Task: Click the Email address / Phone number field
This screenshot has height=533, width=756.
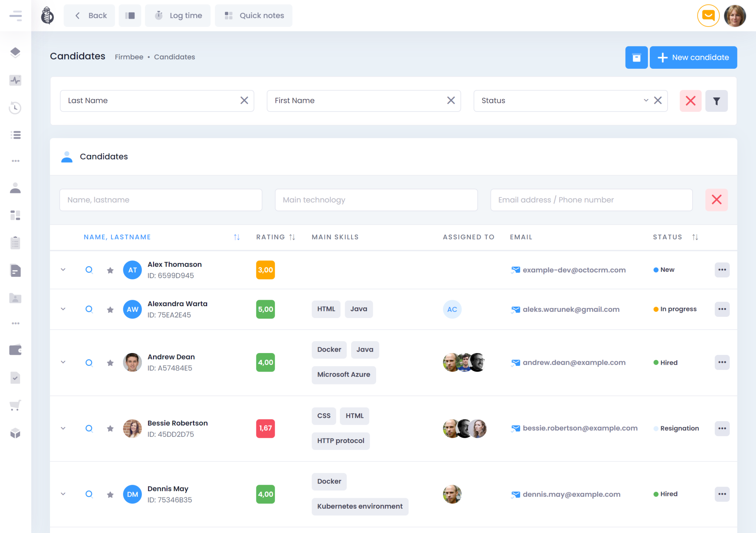Action: click(x=591, y=200)
